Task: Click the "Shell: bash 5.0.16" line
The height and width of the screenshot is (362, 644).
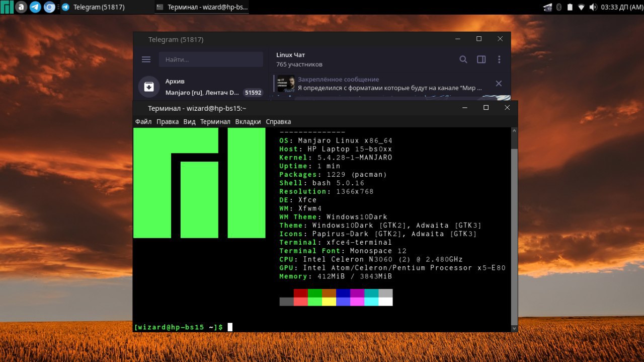Action: coord(321,183)
